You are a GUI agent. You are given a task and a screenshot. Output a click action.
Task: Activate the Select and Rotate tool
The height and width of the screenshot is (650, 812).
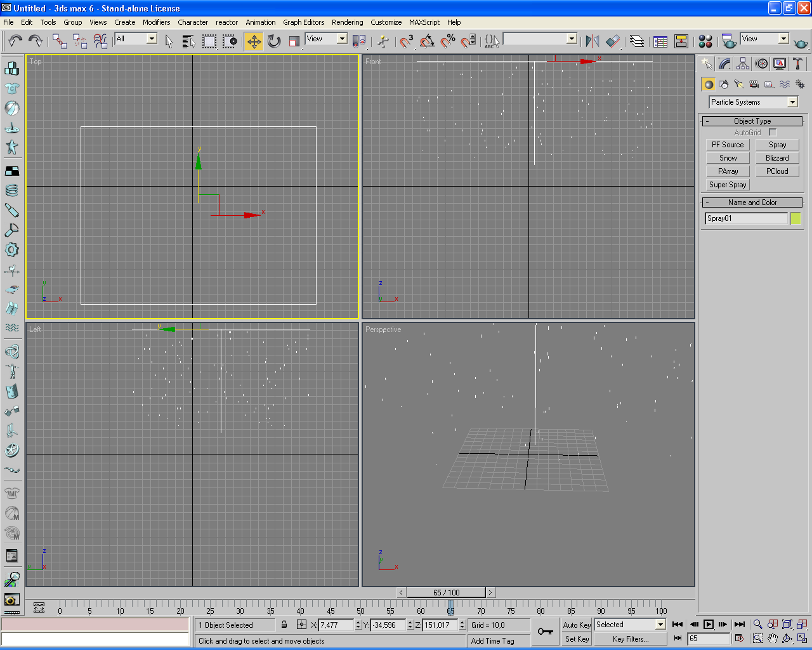[274, 41]
